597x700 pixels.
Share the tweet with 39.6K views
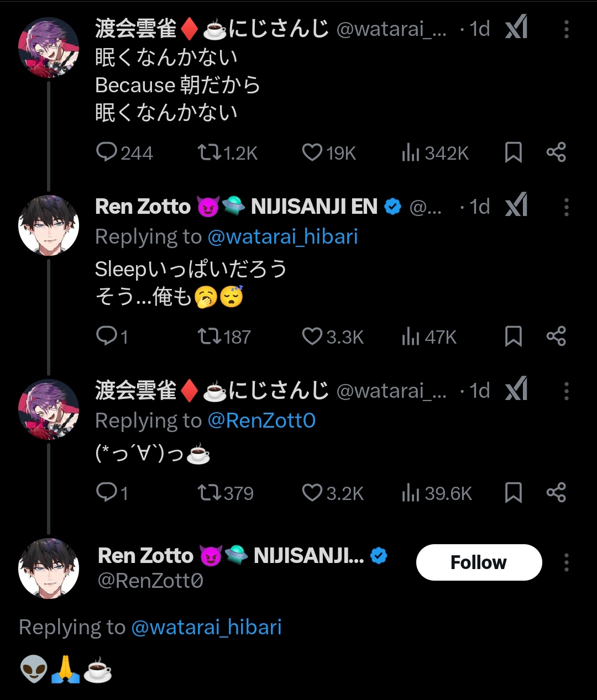tap(556, 492)
